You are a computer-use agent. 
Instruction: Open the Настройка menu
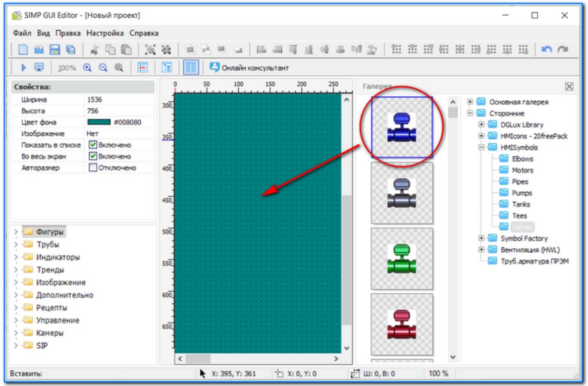(105, 33)
